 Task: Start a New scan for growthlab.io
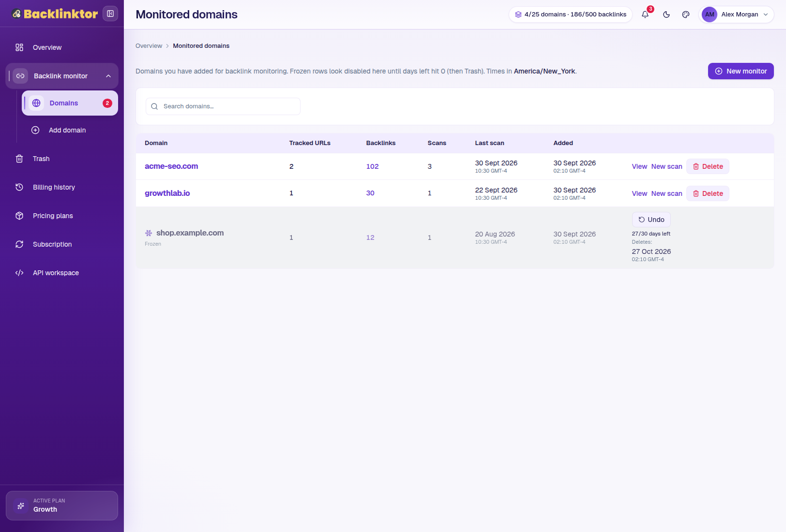tap(666, 193)
